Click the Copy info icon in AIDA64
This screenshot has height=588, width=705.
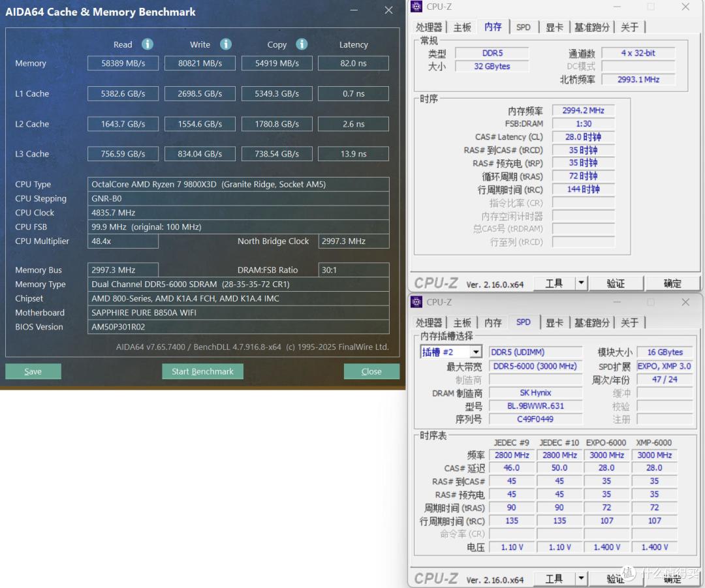click(x=302, y=44)
